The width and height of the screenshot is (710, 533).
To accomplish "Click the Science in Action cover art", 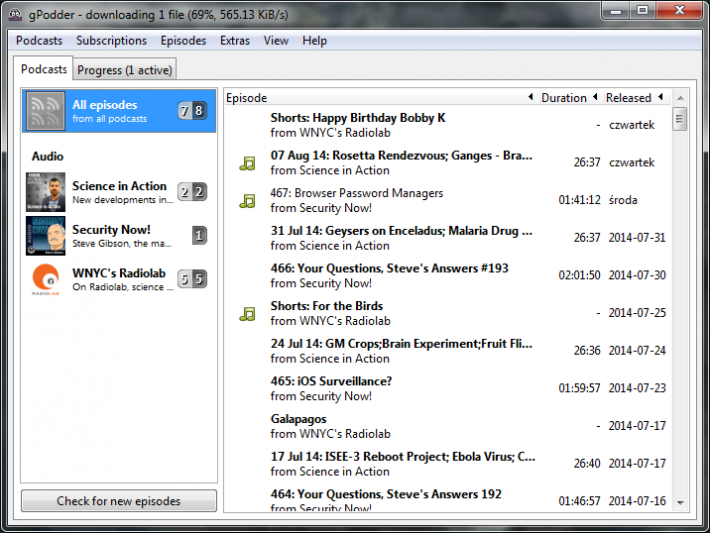I will pos(45,192).
